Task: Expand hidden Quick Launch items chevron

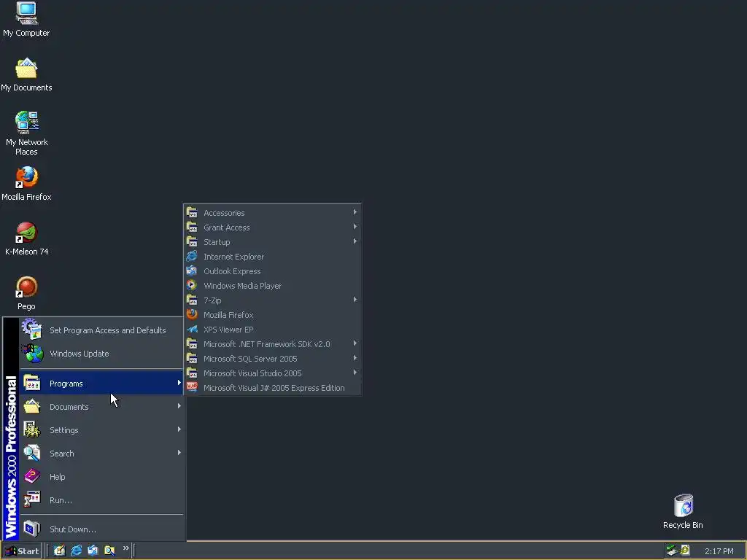Action: coord(125,548)
